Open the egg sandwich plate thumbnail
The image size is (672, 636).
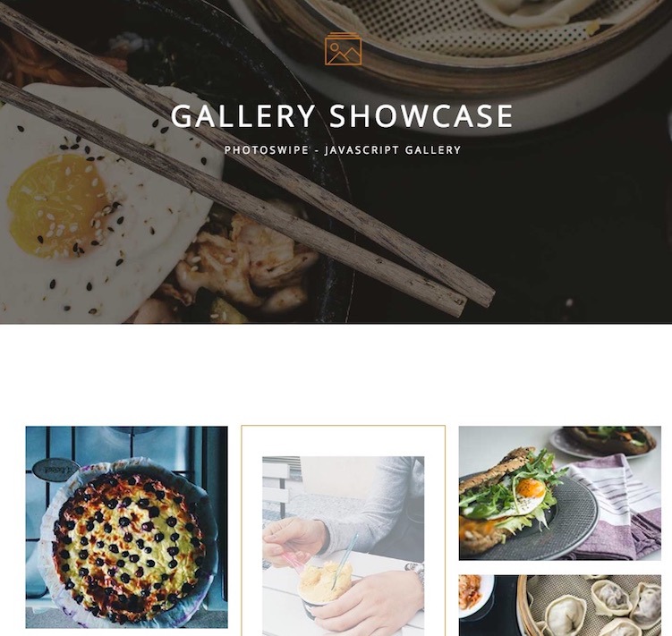point(560,493)
